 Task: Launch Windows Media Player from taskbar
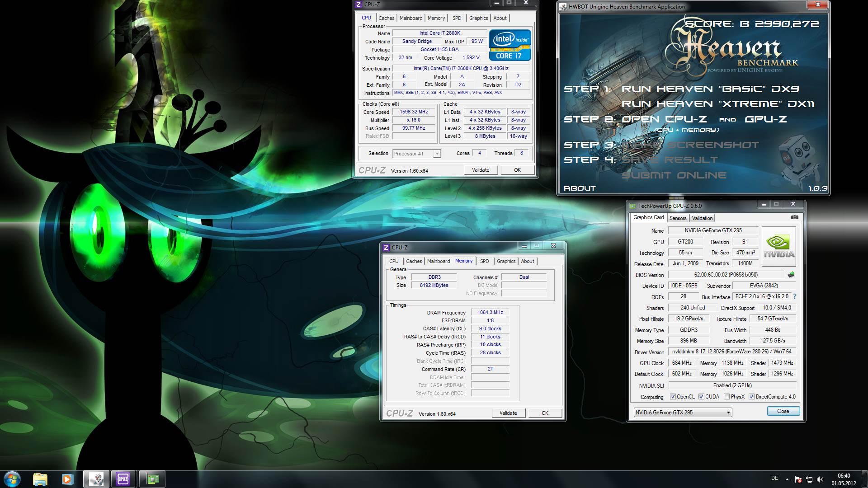point(67,479)
